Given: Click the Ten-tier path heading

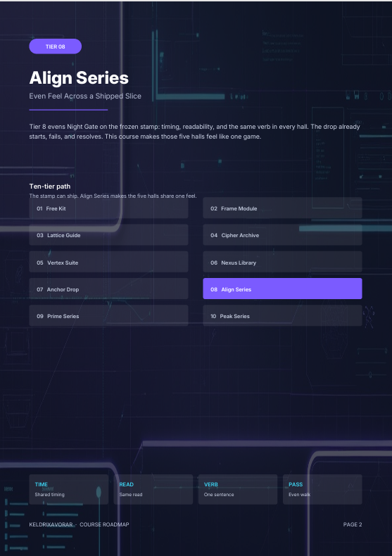Looking at the screenshot, I should tap(50, 187).
